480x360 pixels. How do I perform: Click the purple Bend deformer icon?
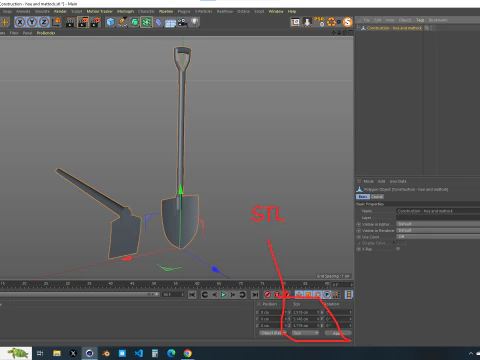[x=159, y=22]
